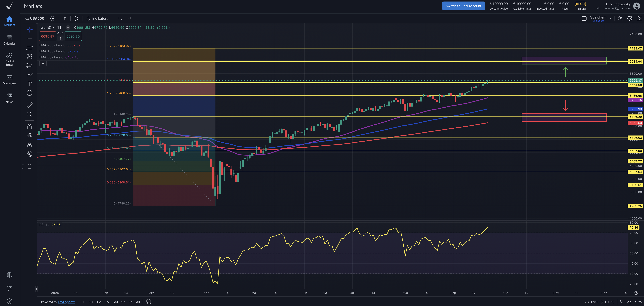Select the crosshair cursor tool
Viewport: 644px width, 306px height.
point(30,29)
